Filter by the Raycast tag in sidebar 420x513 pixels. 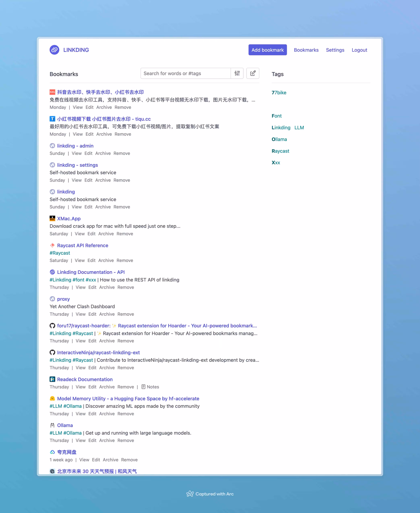tap(280, 151)
